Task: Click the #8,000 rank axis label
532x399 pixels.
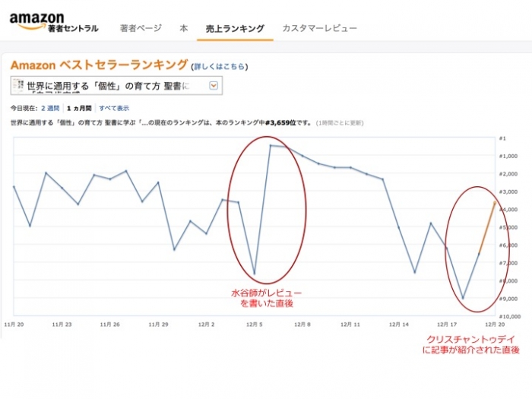Action: [x=508, y=281]
